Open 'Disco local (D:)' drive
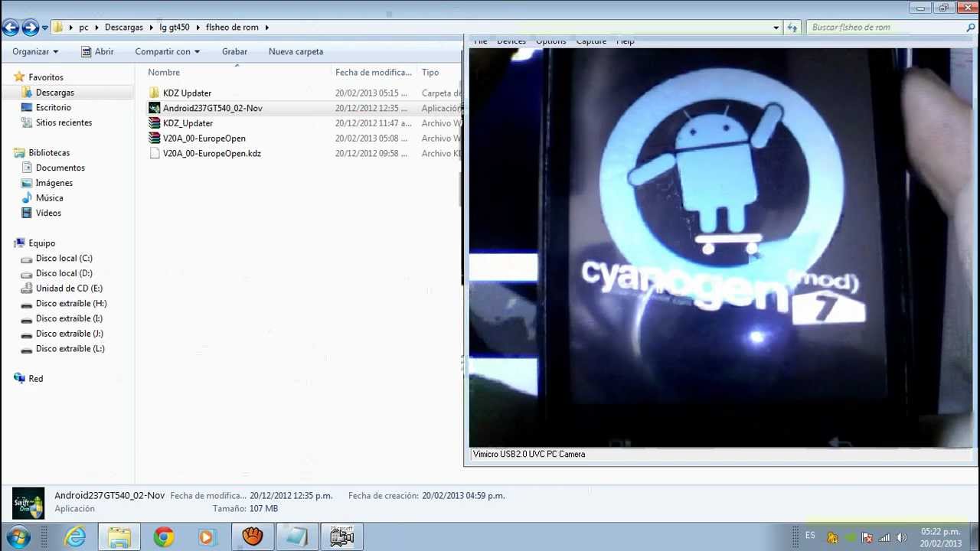The image size is (980, 551). point(64,273)
